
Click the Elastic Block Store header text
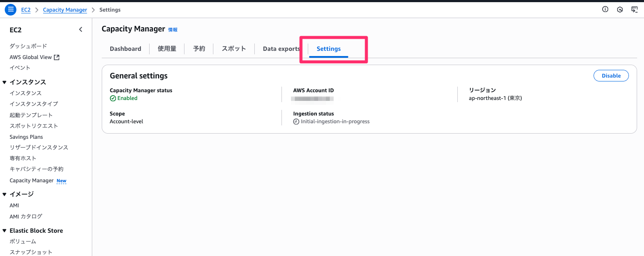point(36,231)
